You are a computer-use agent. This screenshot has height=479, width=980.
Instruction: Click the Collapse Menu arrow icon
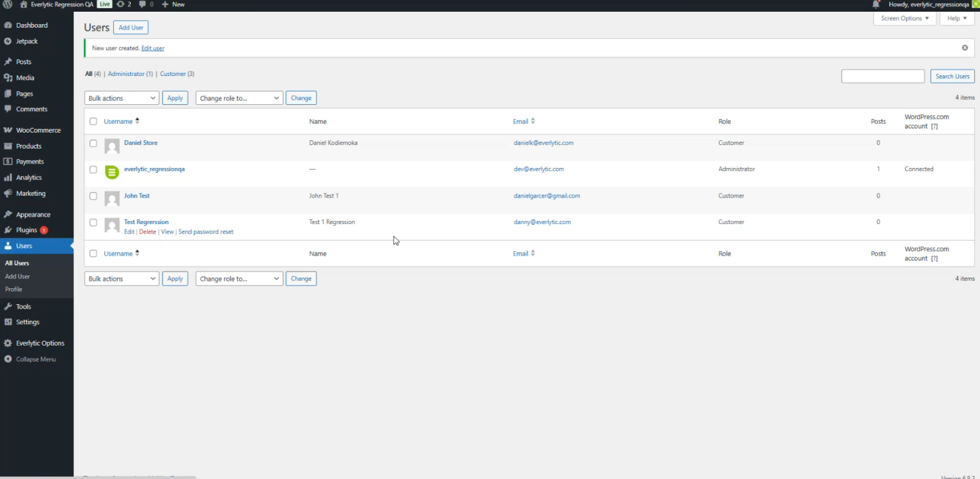tap(8, 359)
